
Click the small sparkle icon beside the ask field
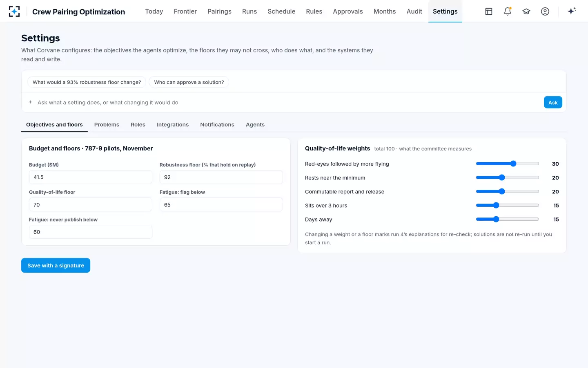point(30,102)
